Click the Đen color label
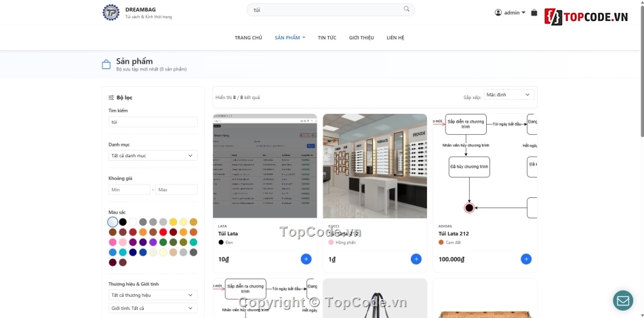This screenshot has height=318, width=644. point(228,243)
